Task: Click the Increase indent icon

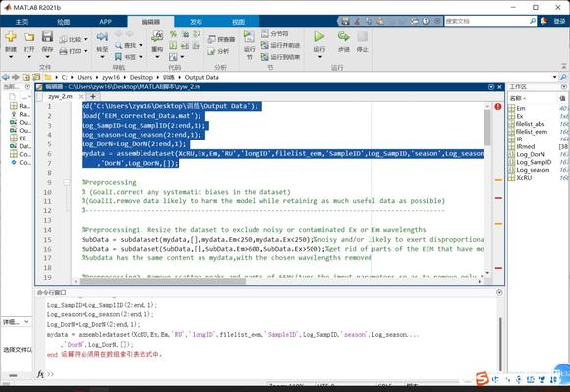Action: (185, 46)
